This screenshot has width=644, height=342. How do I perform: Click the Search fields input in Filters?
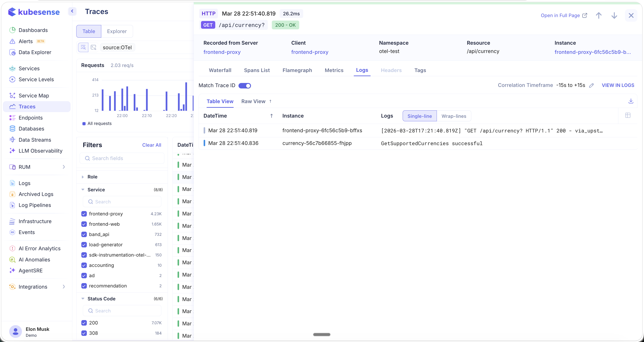[122, 158]
